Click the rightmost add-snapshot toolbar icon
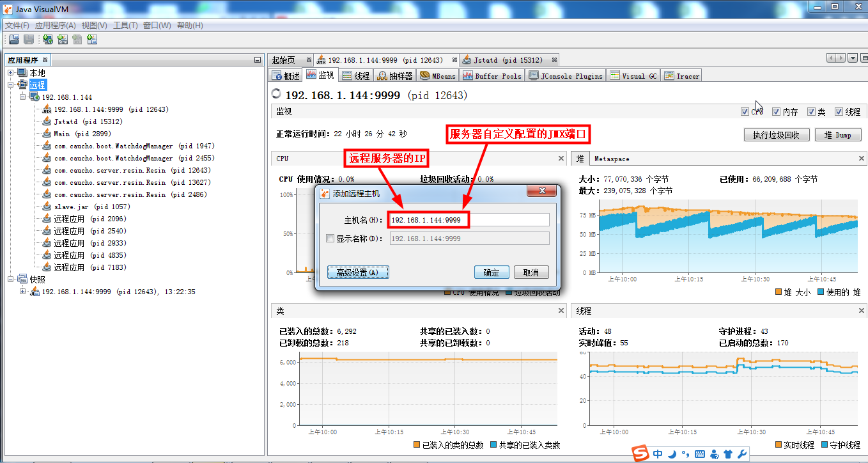The height and width of the screenshot is (463, 868). tap(92, 40)
